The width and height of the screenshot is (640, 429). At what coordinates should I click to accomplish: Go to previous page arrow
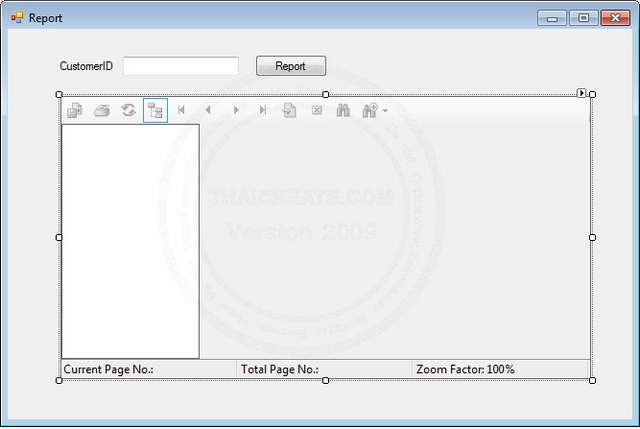tap(208, 110)
